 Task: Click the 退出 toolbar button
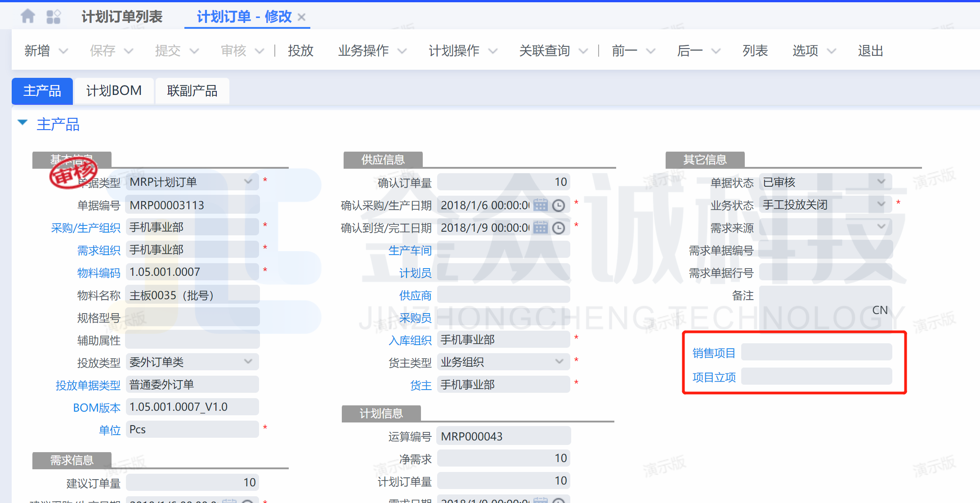870,51
